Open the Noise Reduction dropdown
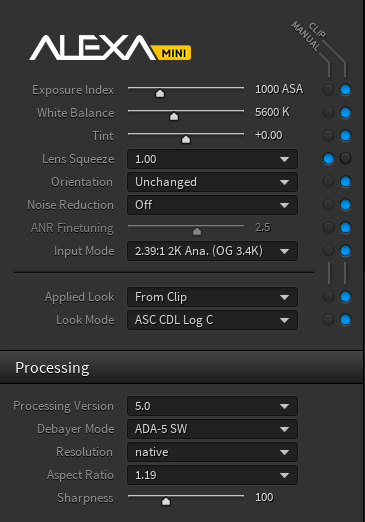 212,205
